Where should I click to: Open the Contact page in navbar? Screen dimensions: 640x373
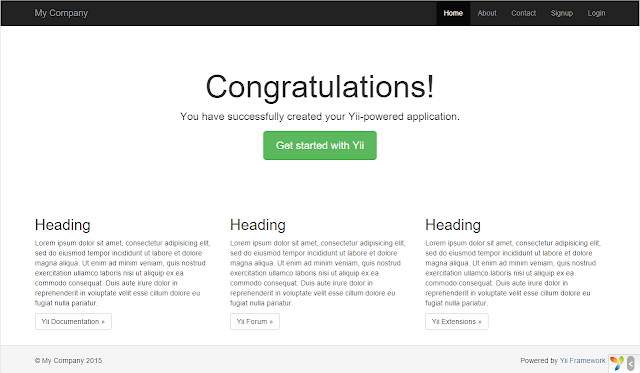click(523, 13)
